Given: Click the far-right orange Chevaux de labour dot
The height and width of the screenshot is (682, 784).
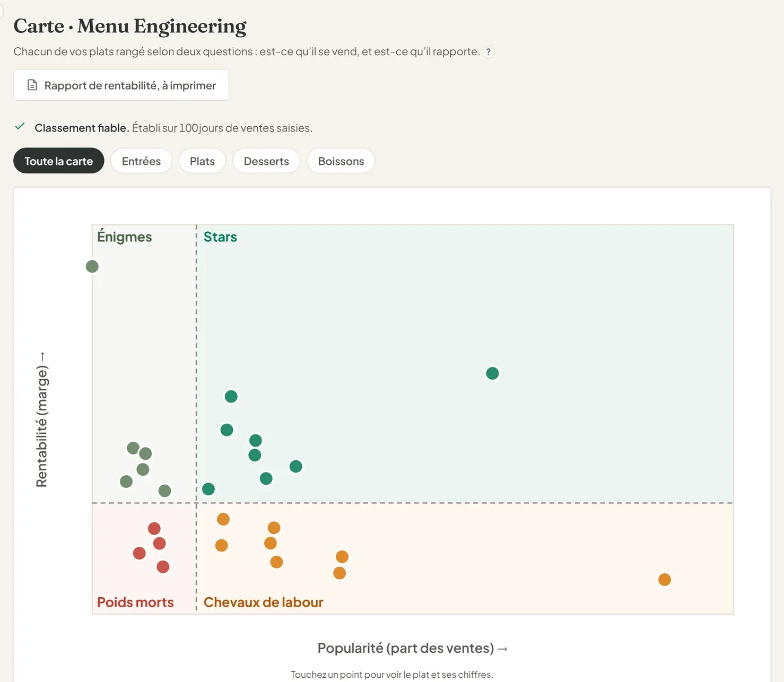Looking at the screenshot, I should pos(665,580).
